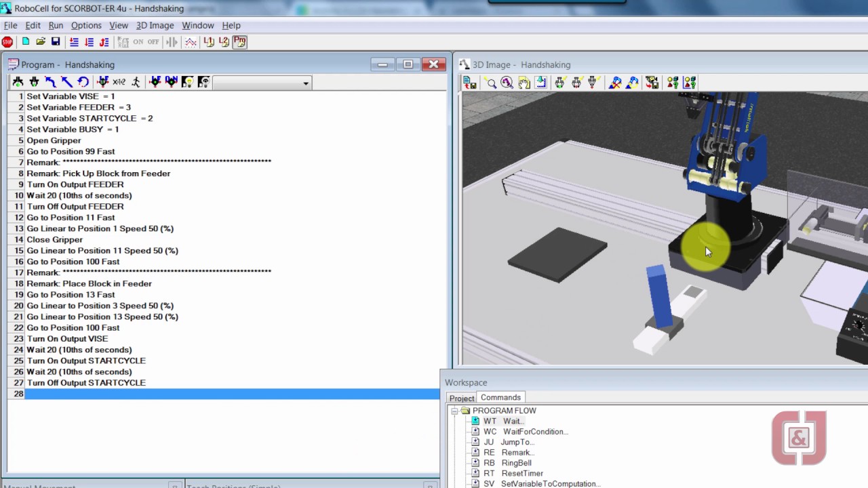The width and height of the screenshot is (868, 488).
Task: Open the Options menu
Action: pos(86,25)
